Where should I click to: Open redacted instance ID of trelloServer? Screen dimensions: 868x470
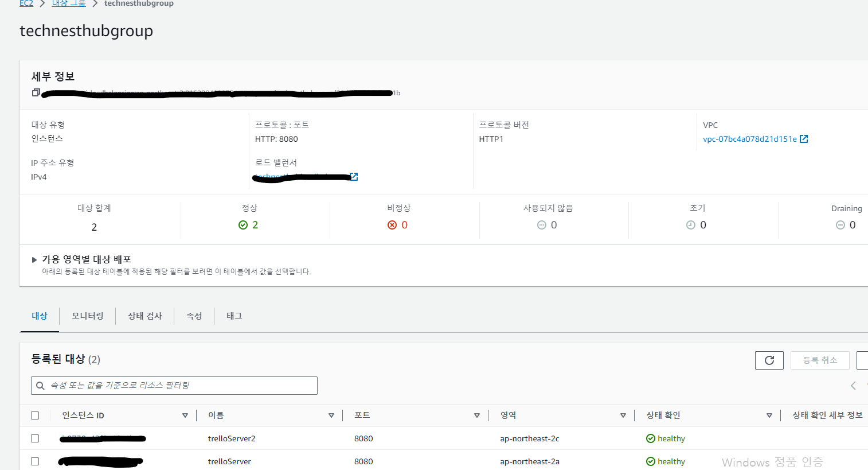(x=100, y=461)
